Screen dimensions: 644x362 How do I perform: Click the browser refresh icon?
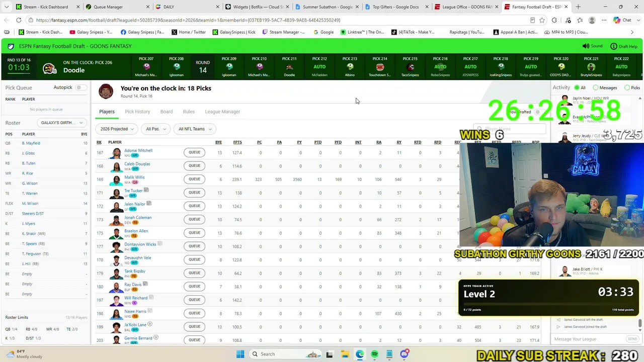pyautogui.click(x=19, y=20)
